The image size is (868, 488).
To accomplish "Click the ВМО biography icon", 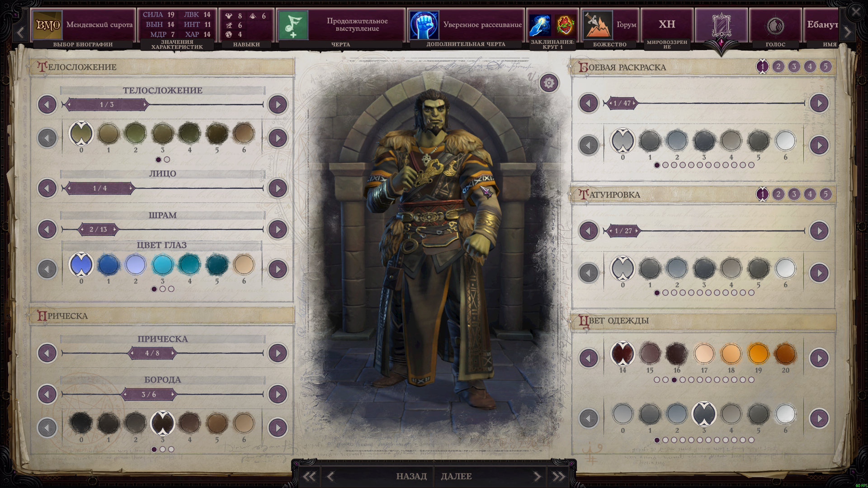I will click(x=48, y=25).
